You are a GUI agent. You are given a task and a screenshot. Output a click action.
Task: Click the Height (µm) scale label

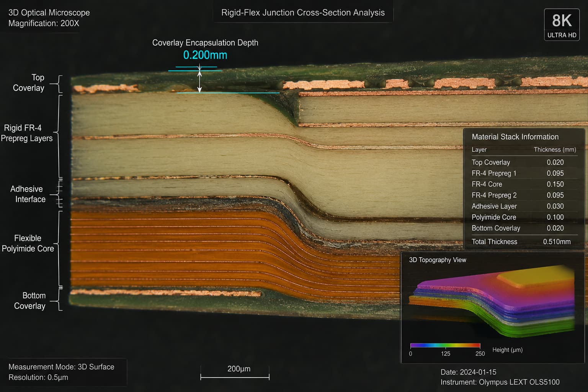[507, 350]
